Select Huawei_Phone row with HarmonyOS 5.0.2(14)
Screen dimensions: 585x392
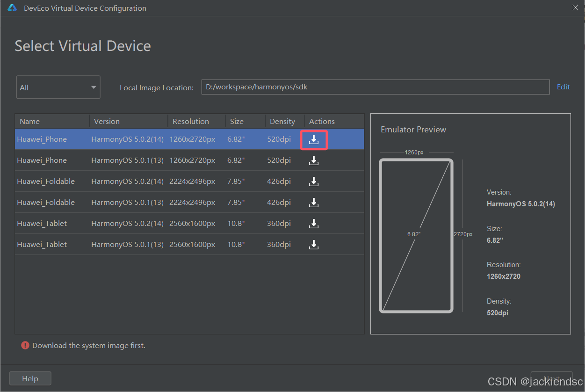coord(189,139)
